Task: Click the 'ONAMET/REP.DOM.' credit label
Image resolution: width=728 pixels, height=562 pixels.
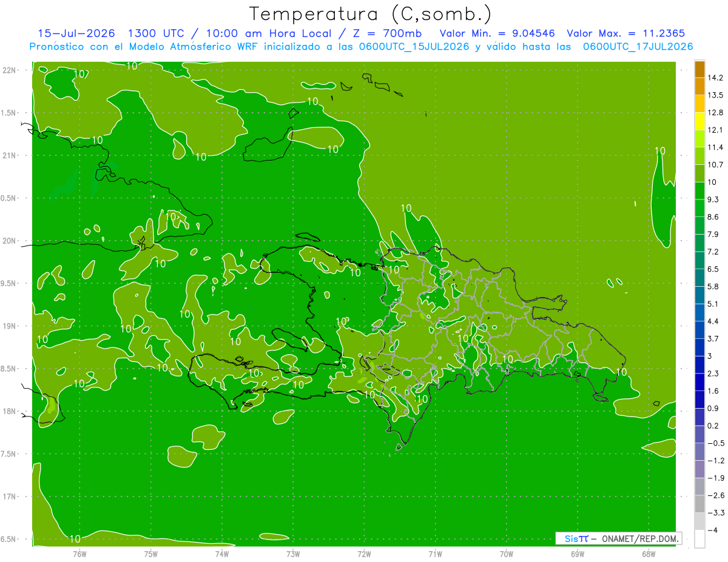Action: pos(639,538)
